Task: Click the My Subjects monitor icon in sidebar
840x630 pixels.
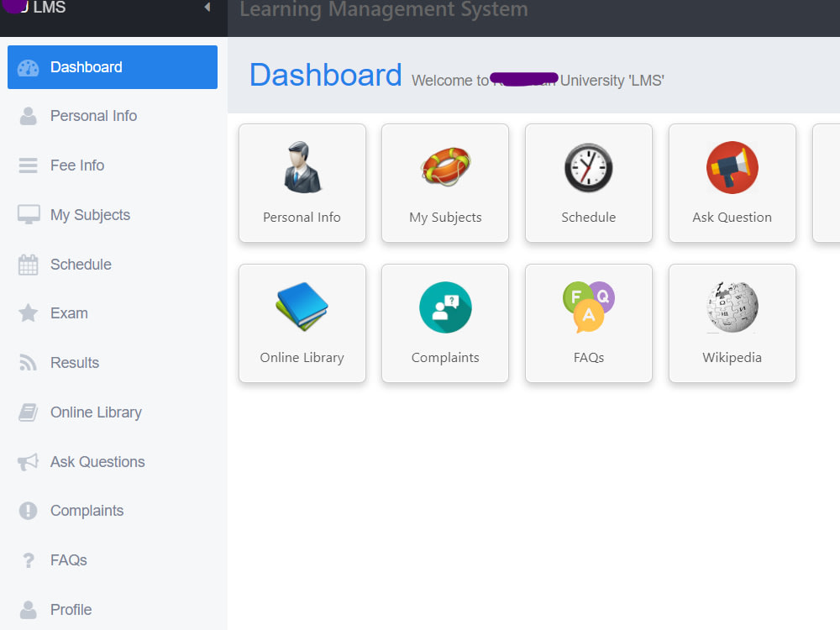Action: 29,215
